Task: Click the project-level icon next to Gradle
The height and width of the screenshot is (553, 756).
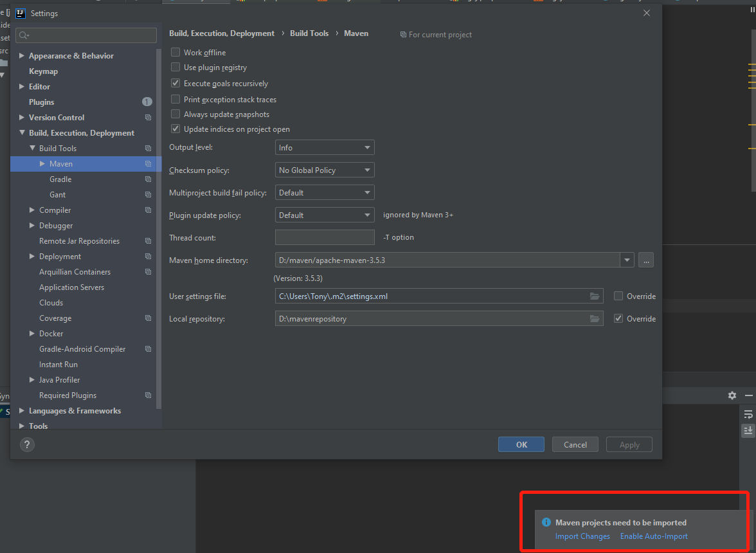Action: pos(148,179)
